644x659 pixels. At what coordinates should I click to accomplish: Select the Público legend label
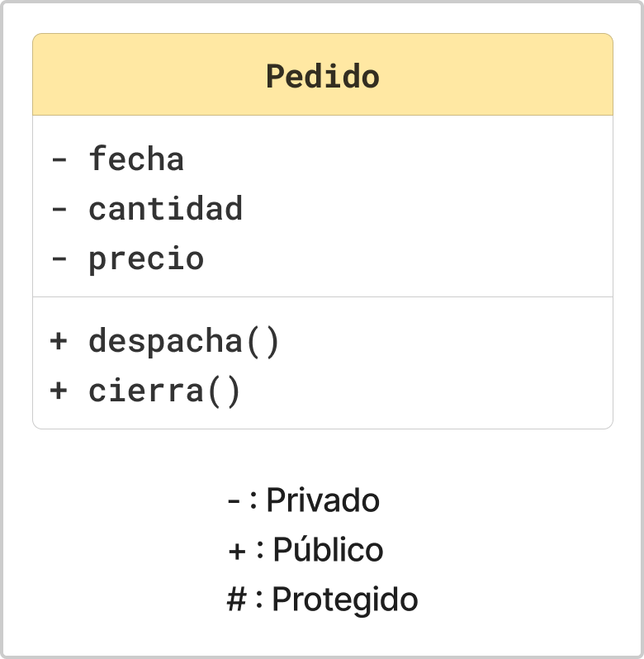328,548
